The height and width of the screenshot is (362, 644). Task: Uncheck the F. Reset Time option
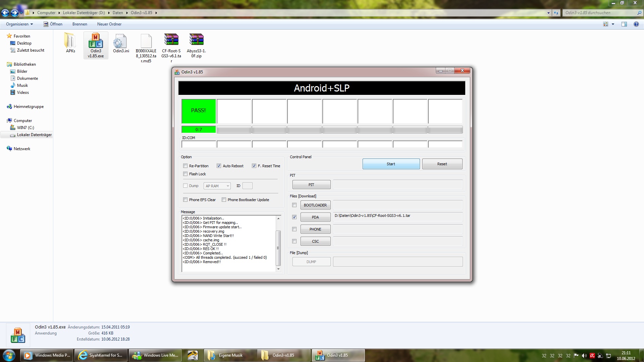pos(254,166)
